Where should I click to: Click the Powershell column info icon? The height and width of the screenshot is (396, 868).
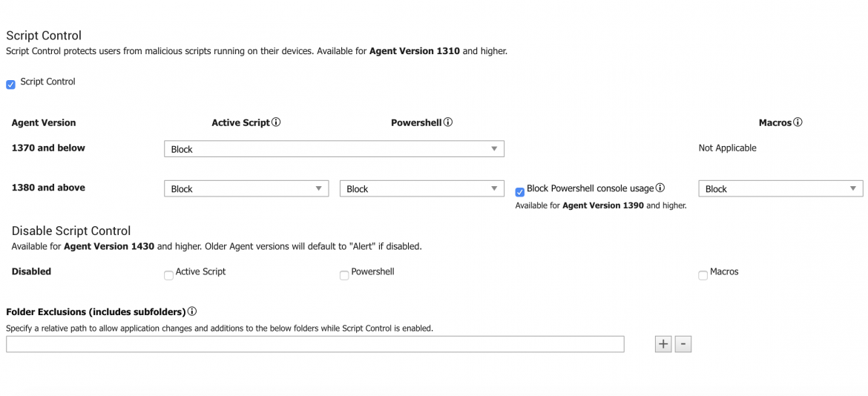(448, 122)
